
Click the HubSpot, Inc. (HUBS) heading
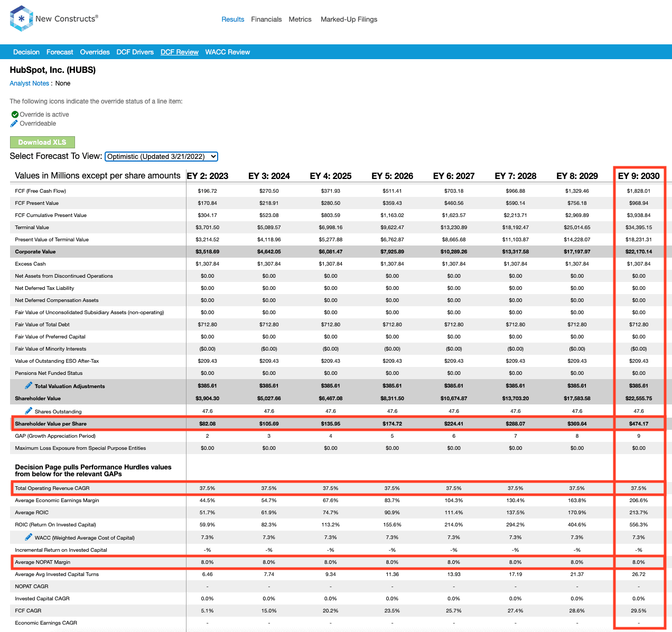53,70
